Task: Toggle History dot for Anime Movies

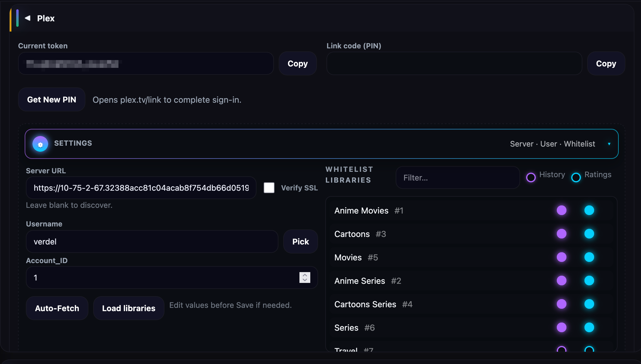Action: [561, 210]
